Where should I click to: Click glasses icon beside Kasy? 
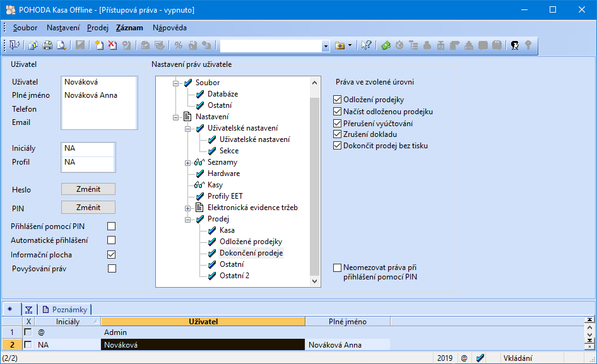(x=199, y=185)
